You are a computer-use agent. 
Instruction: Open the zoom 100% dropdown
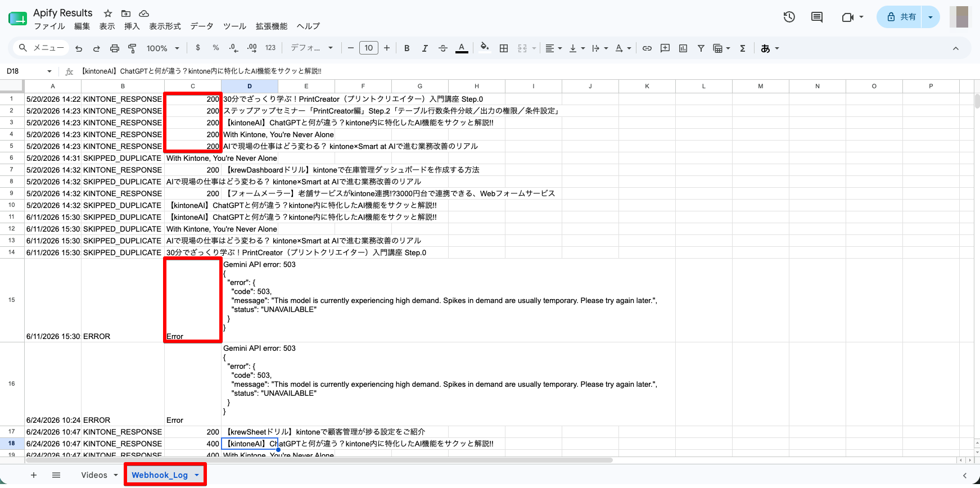pyautogui.click(x=162, y=48)
